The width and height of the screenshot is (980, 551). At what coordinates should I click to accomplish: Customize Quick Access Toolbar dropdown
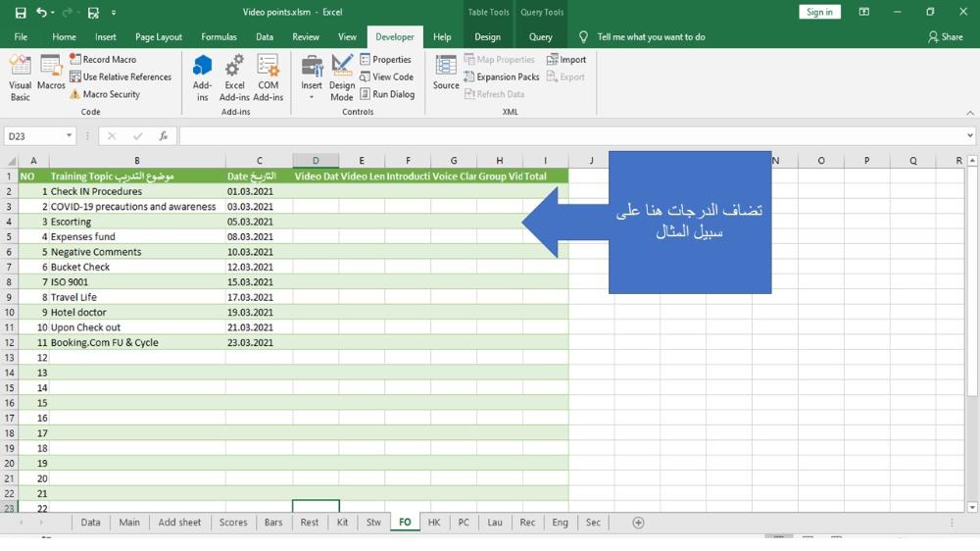pos(114,12)
